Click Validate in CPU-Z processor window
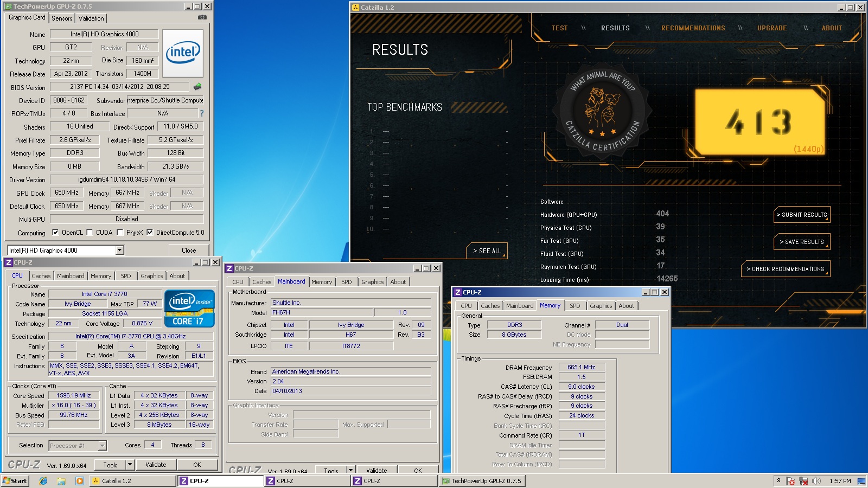The image size is (868, 488). (x=156, y=465)
